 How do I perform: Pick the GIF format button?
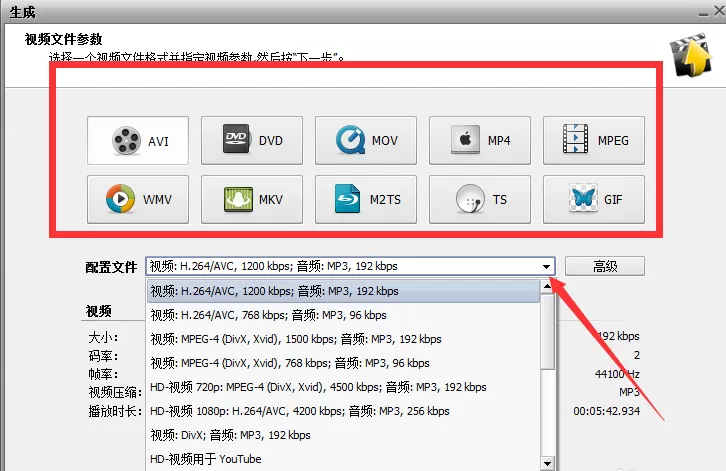coord(594,199)
